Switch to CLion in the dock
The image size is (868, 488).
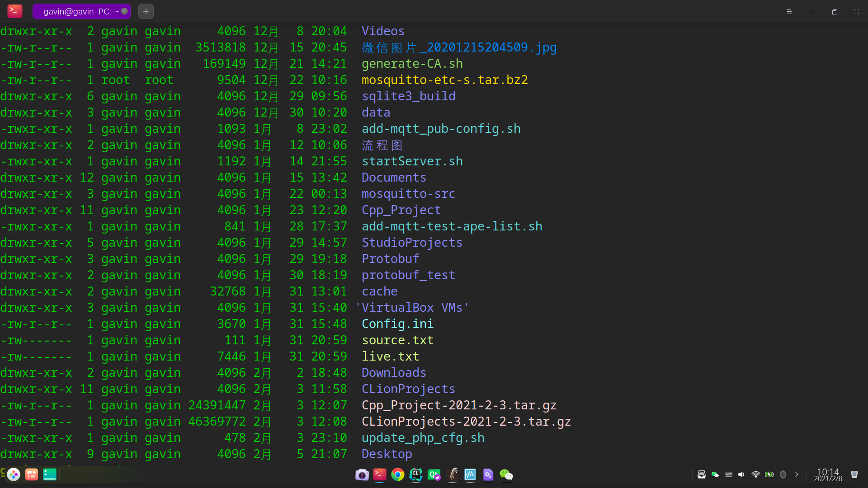[x=416, y=474]
